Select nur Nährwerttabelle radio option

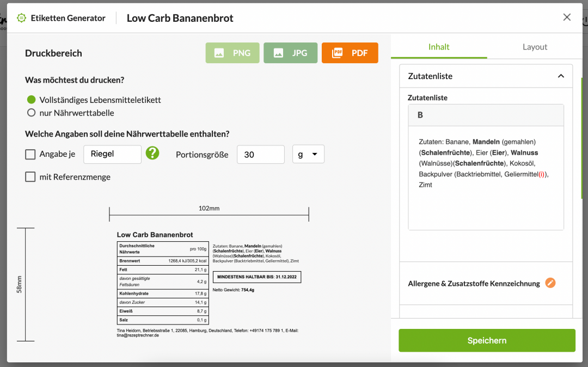(32, 113)
